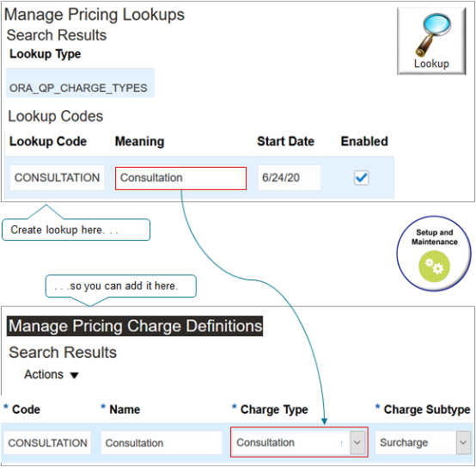
Task: Toggle the Enabled checkbox for CONSULTATION
Action: 361,178
